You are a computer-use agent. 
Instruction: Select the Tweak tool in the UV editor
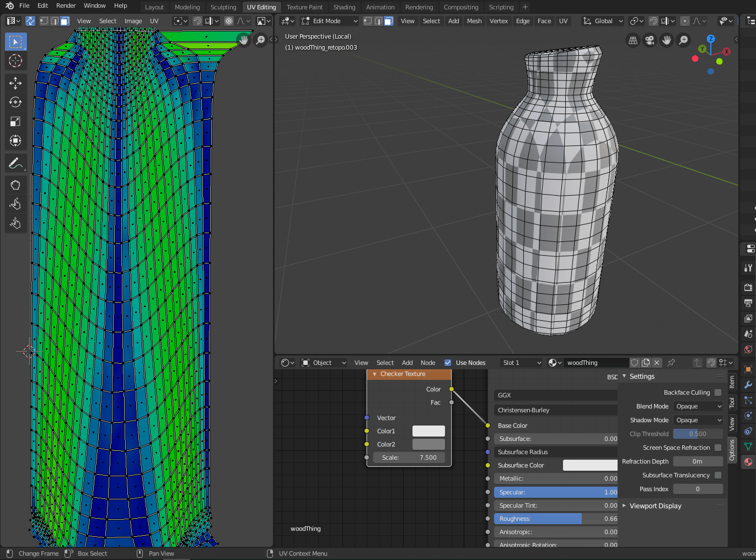pos(15,41)
